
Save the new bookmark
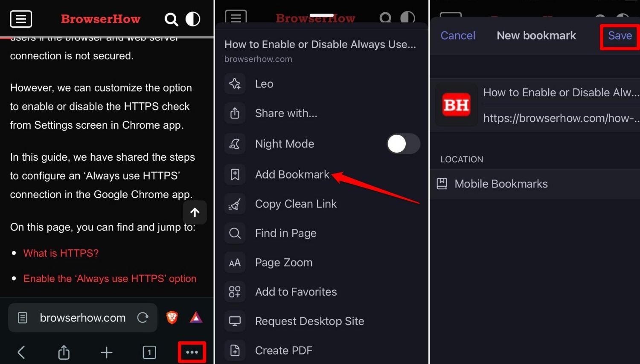pos(620,35)
